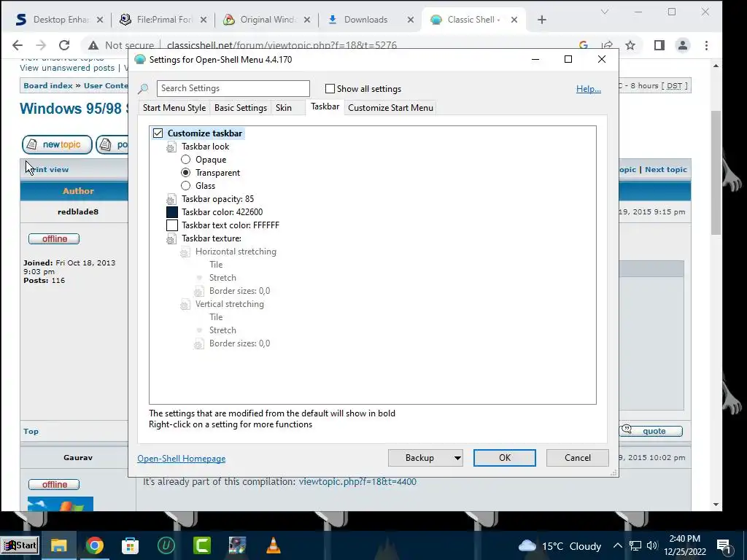The width and height of the screenshot is (747, 560).
Task: Open the green circular U taskbar icon
Action: [x=166, y=545]
